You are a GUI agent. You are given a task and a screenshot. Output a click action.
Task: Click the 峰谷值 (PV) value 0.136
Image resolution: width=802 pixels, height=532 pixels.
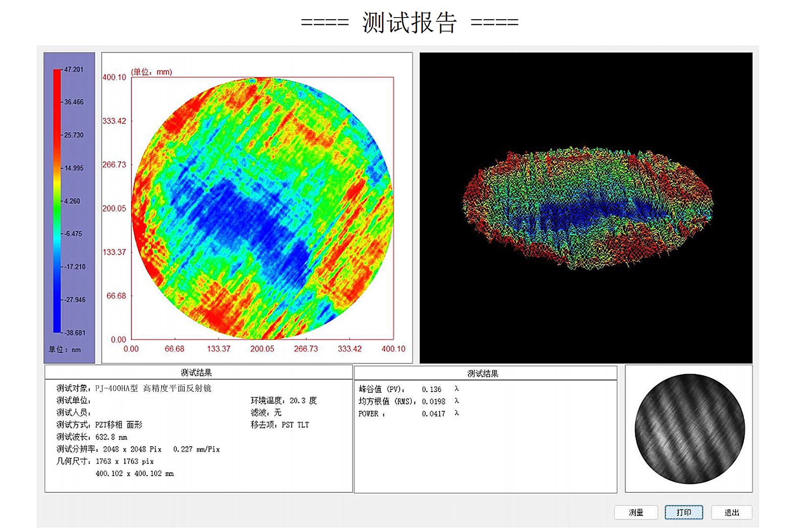(431, 389)
